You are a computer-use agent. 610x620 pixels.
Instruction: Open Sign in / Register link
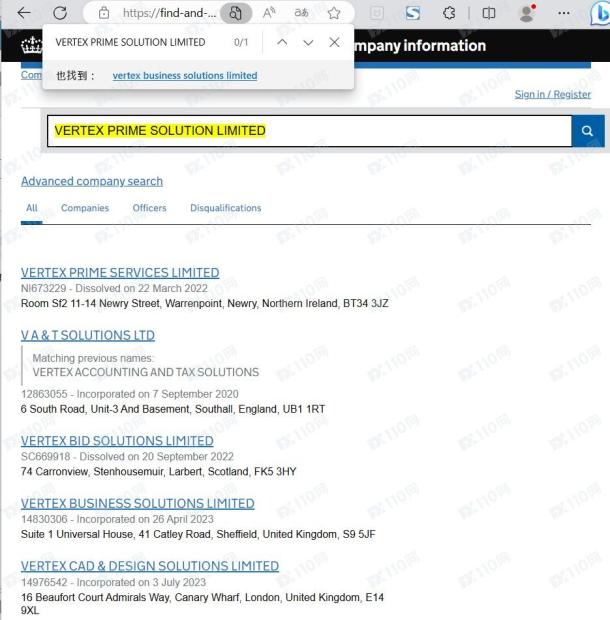(552, 95)
